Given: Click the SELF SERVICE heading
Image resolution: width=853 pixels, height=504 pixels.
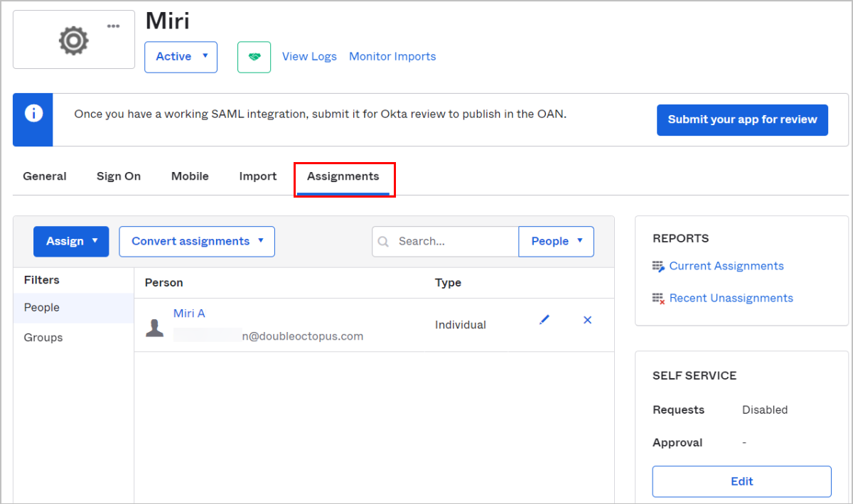Looking at the screenshot, I should (694, 376).
